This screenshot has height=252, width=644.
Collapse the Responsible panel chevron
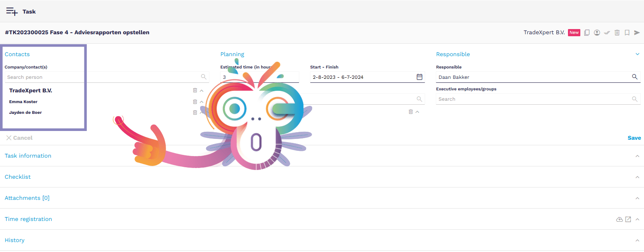coord(637,54)
